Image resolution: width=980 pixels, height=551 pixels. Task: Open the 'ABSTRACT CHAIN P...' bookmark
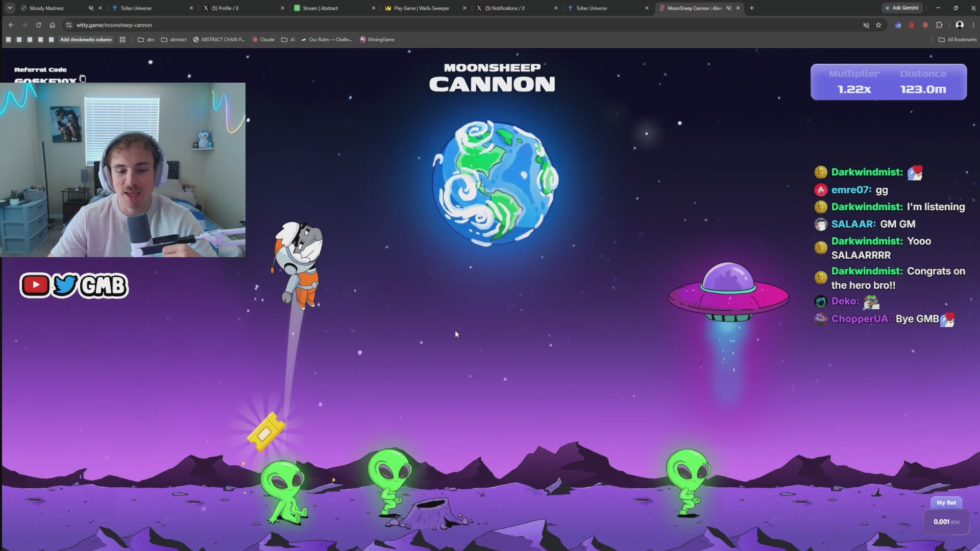219,40
